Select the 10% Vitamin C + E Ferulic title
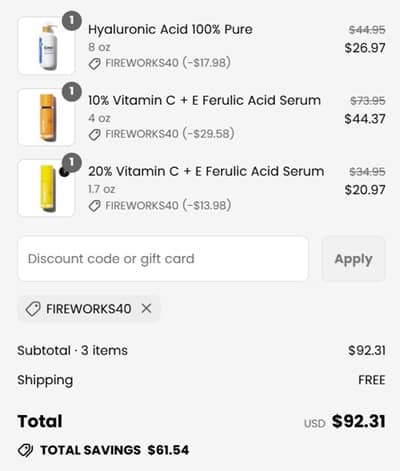This screenshot has height=471, width=400. (x=204, y=100)
